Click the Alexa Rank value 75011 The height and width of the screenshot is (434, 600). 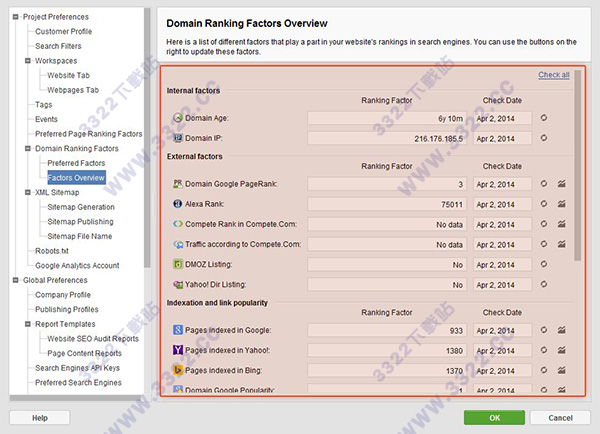point(452,204)
